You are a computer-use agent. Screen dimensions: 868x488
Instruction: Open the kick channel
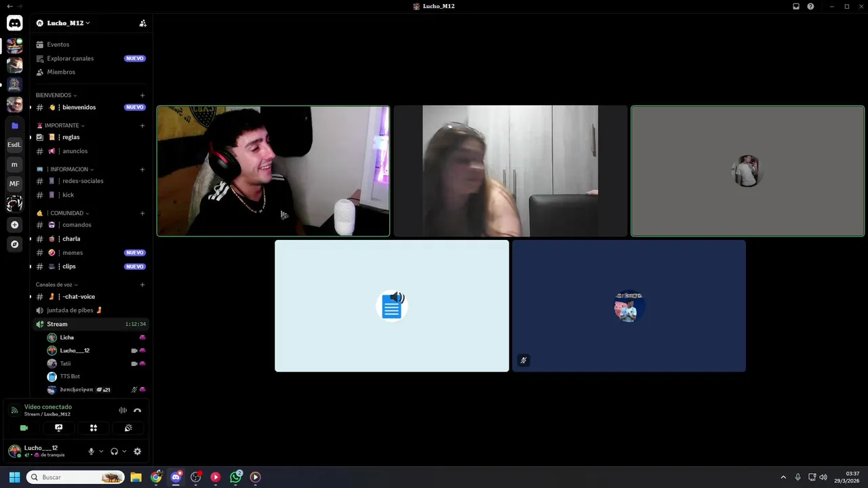coord(90,195)
